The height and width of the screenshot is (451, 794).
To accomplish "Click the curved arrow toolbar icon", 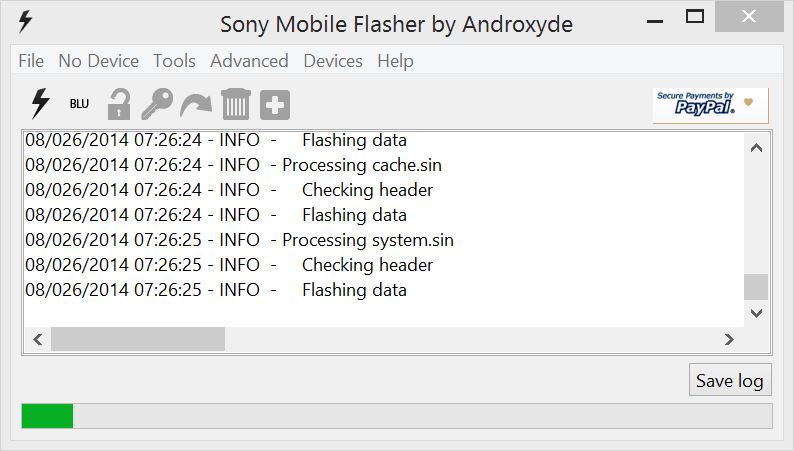I will 196,105.
